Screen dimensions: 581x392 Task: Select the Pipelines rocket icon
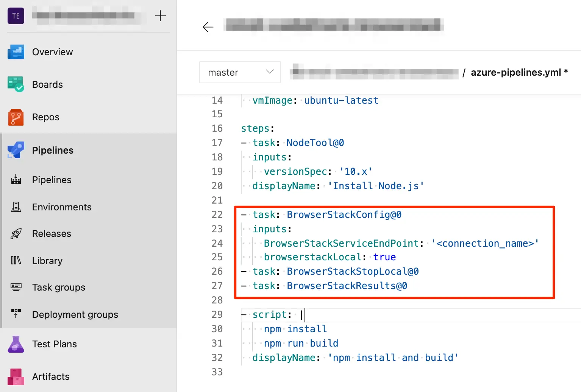pos(16,150)
